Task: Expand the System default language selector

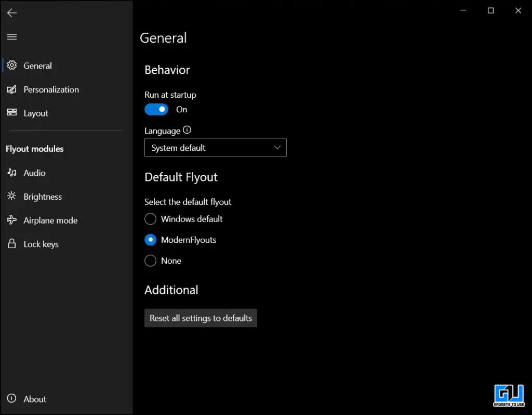Action: pyautogui.click(x=216, y=147)
